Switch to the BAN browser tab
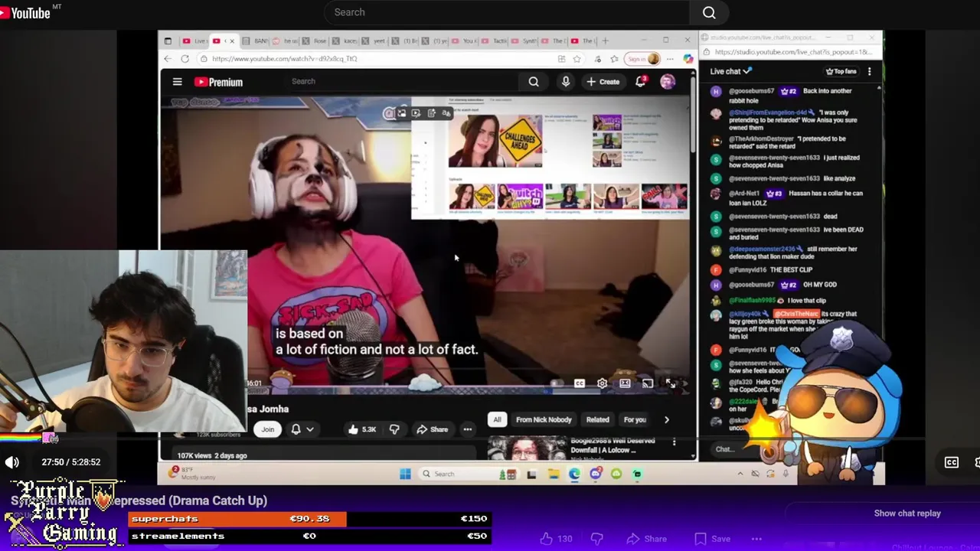Viewport: 980px width, 551px height. click(254, 41)
